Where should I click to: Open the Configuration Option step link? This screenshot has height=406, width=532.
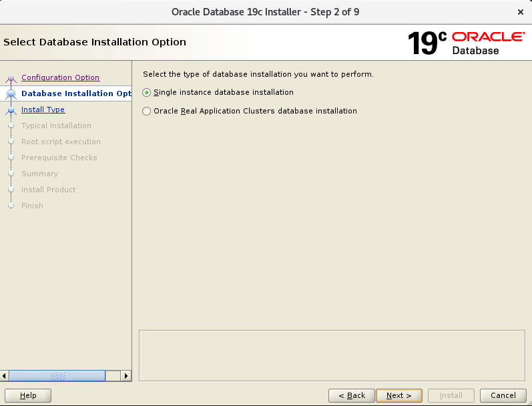tap(60, 77)
